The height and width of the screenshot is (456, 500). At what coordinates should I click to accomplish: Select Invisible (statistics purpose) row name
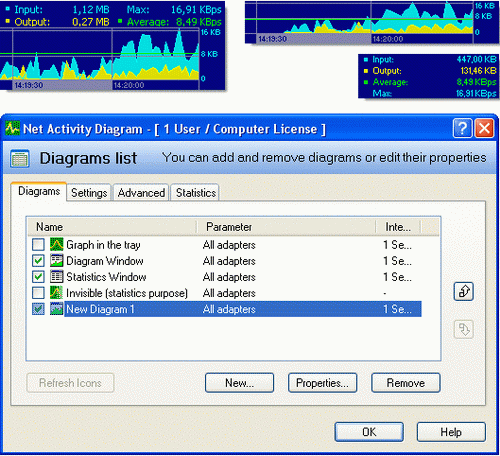coord(127,293)
